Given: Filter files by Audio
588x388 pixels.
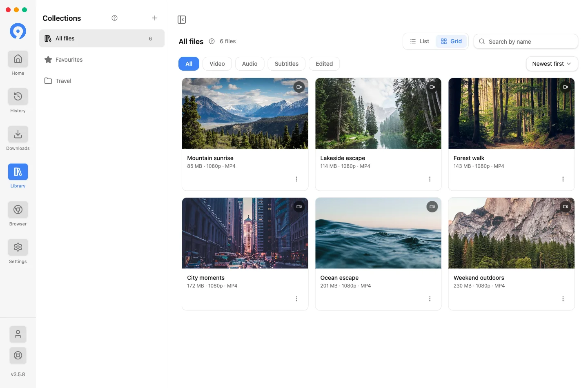Looking at the screenshot, I should 250,64.
